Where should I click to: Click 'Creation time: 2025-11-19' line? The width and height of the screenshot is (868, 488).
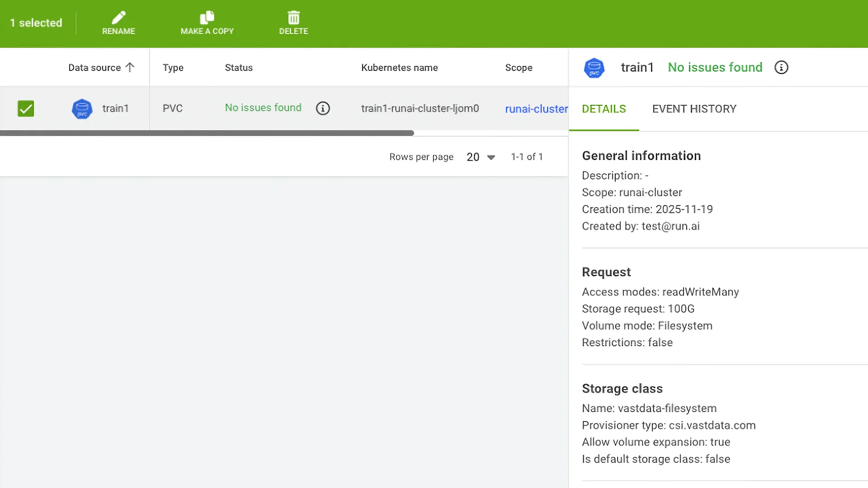coord(647,209)
